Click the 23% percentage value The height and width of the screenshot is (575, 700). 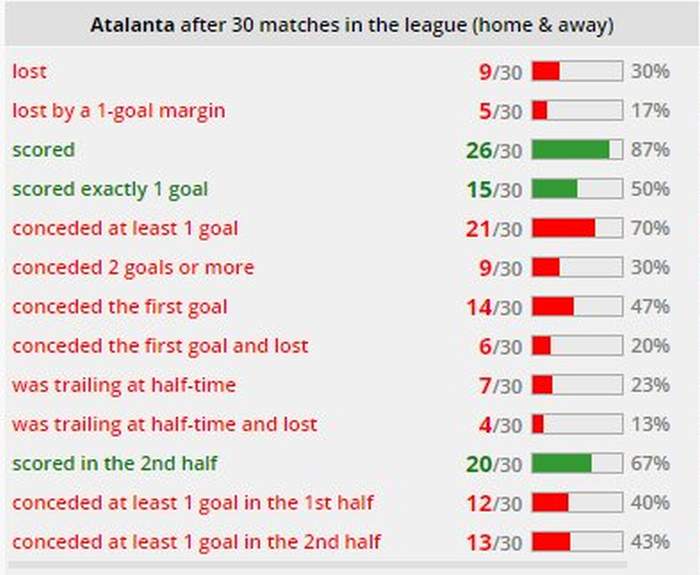pos(650,385)
